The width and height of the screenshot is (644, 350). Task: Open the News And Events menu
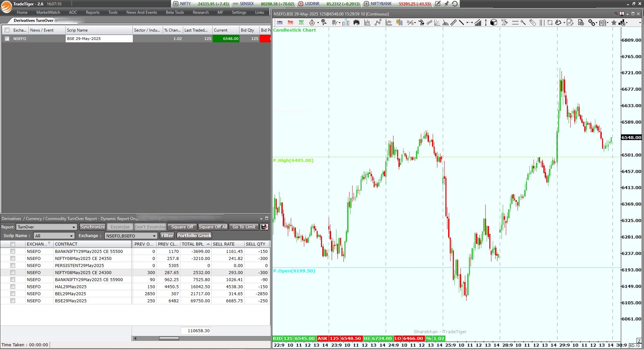pyautogui.click(x=142, y=12)
